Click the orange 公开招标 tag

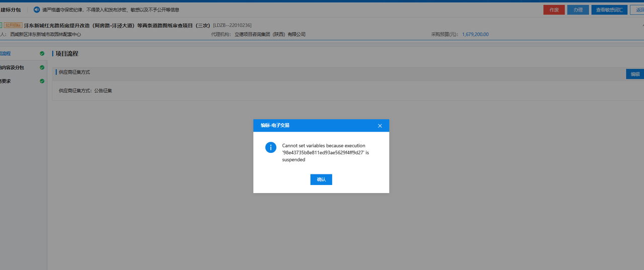13,25
